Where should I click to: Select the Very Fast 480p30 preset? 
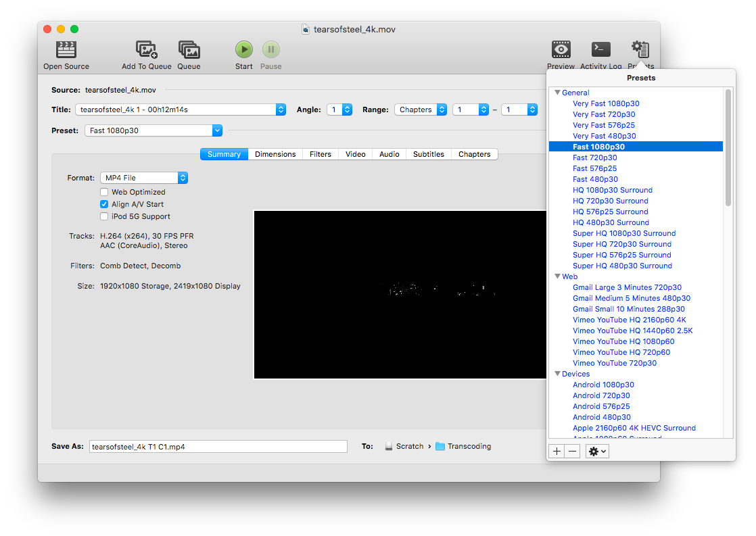click(605, 136)
